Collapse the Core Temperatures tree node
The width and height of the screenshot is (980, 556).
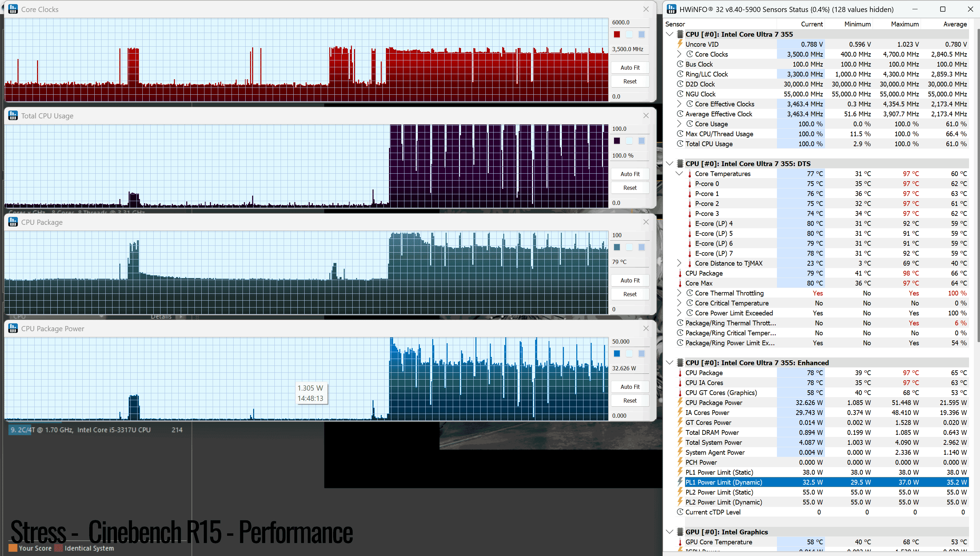(679, 173)
